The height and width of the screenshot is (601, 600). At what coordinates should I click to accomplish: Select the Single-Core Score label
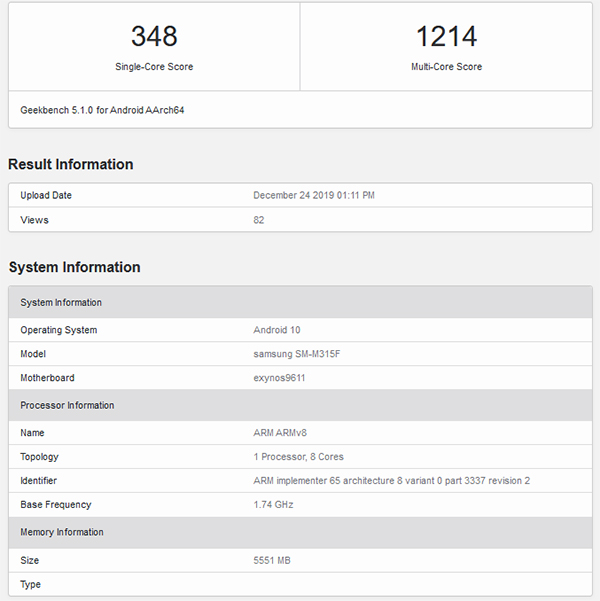coord(154,67)
